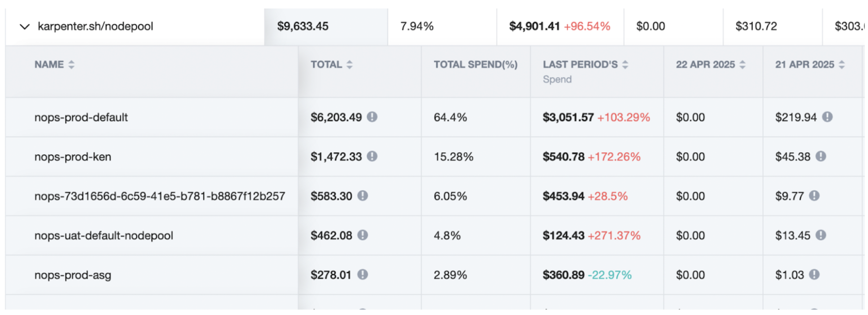Image resolution: width=868 pixels, height=315 pixels.
Task: Sort by the 22 APR 2025 column arrows
Action: click(x=742, y=64)
